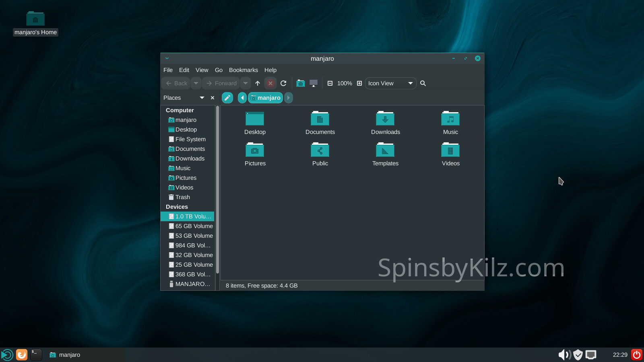Click the red power button in taskbar
644x362 pixels.
click(x=637, y=355)
